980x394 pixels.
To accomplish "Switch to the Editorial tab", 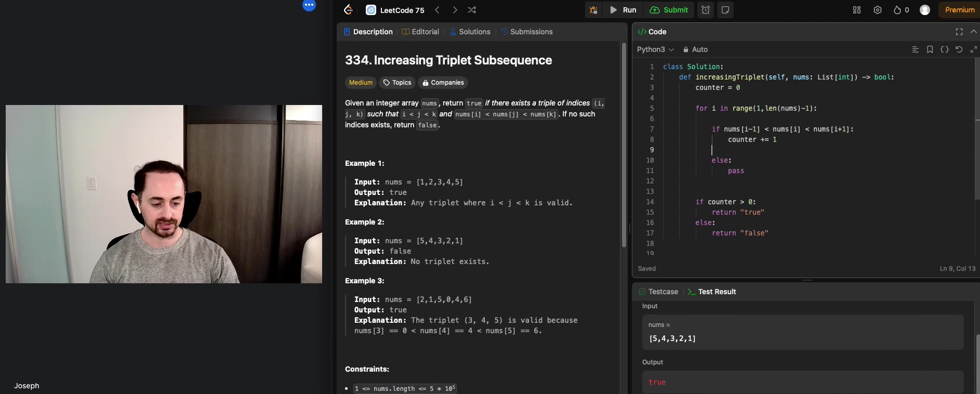I will pyautogui.click(x=421, y=32).
